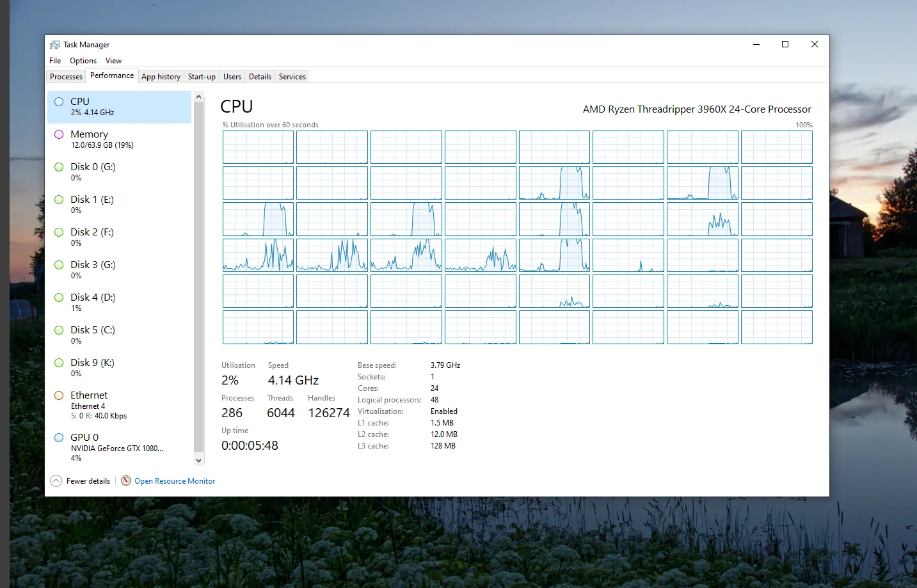Click the sidebar vertical scrollbar thumb

[198, 277]
